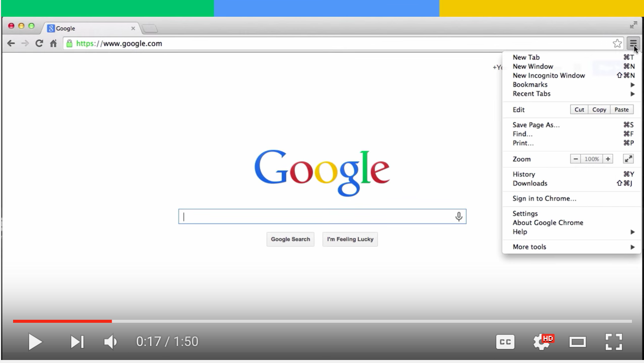
Task: Increase zoom with the plus button
Action: tap(608, 159)
